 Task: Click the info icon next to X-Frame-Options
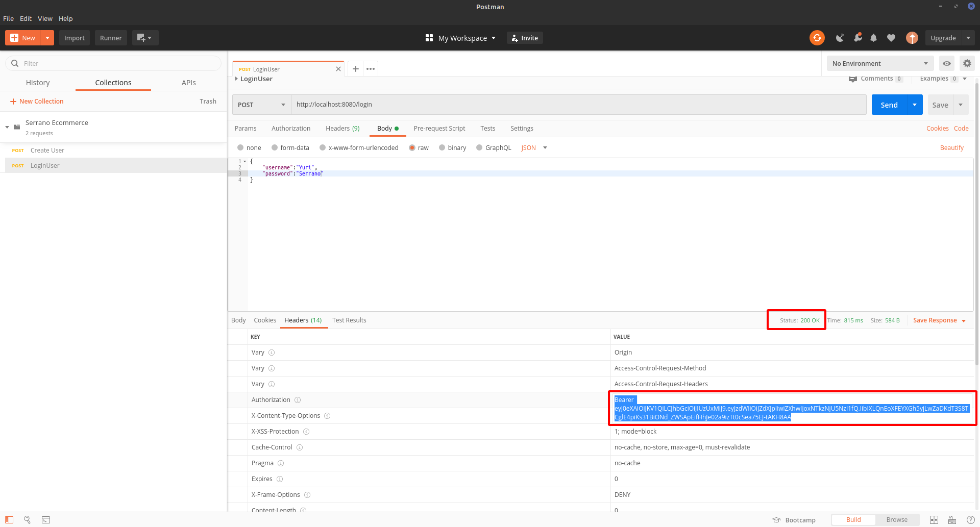click(307, 495)
